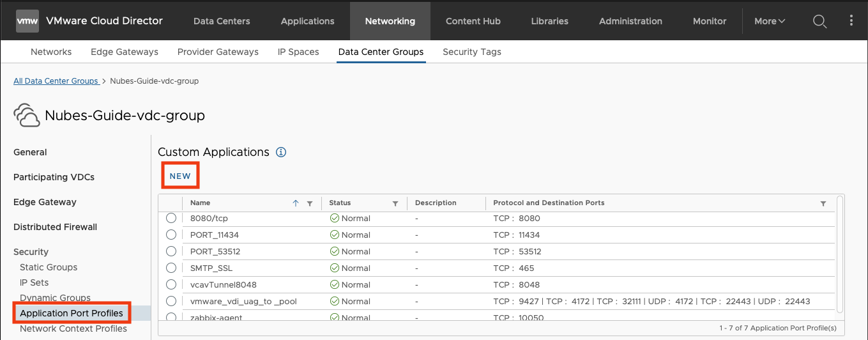Open Dynamic Groups under Security
This screenshot has height=340, width=868.
pos(55,298)
